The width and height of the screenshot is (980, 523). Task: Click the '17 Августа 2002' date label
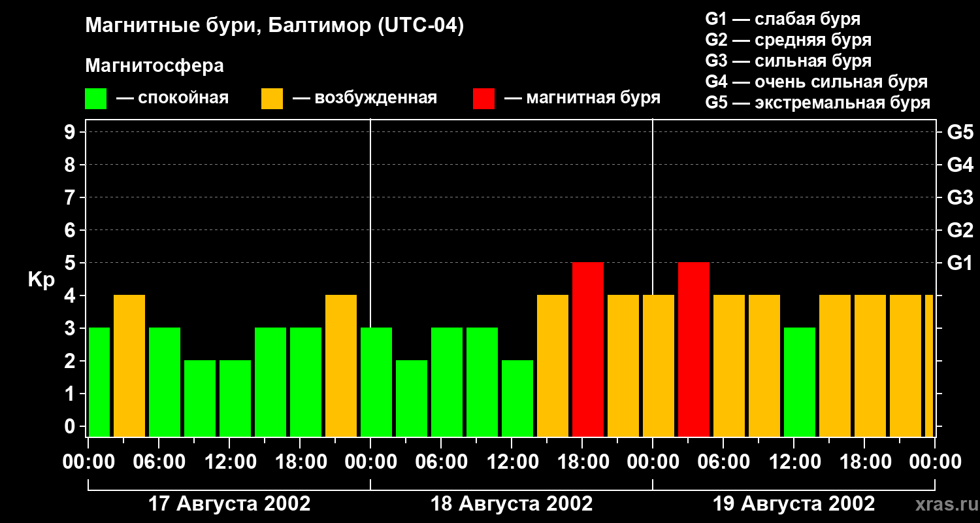pyautogui.click(x=229, y=504)
